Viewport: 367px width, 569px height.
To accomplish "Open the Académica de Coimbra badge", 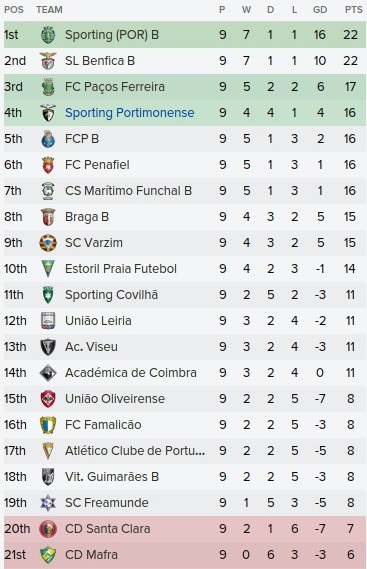I will (48, 373).
